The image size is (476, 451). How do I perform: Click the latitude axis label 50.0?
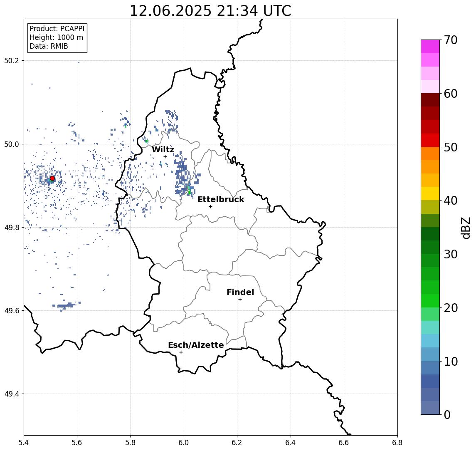(x=12, y=144)
